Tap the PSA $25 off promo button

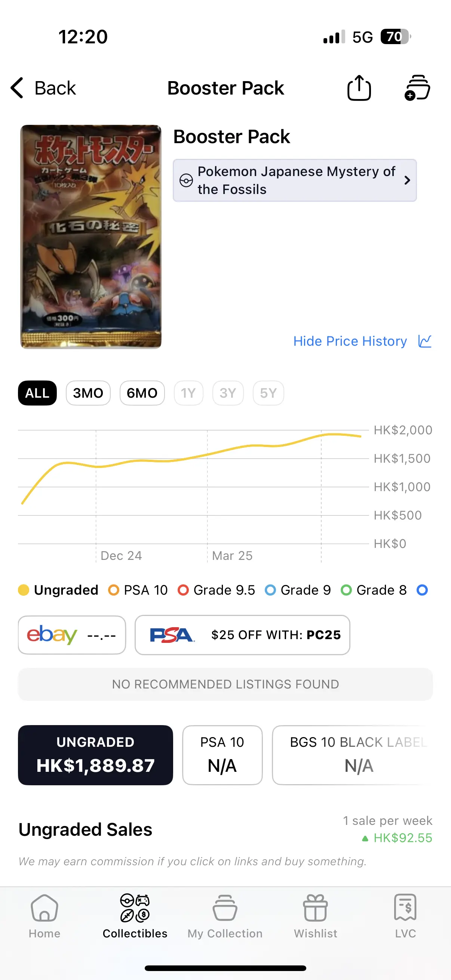tap(242, 635)
